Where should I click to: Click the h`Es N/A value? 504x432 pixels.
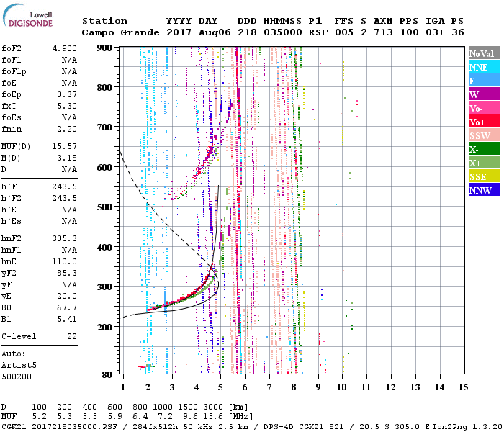coord(69,222)
